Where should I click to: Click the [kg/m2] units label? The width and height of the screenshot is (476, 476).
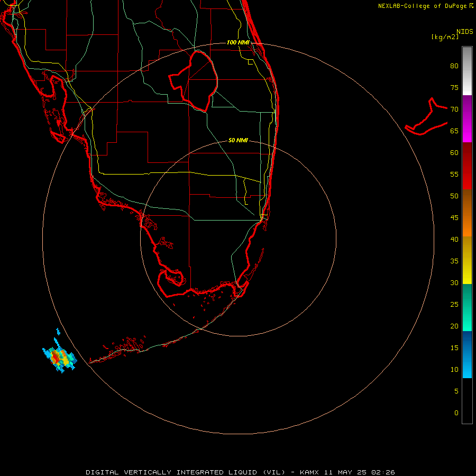[x=445, y=37]
